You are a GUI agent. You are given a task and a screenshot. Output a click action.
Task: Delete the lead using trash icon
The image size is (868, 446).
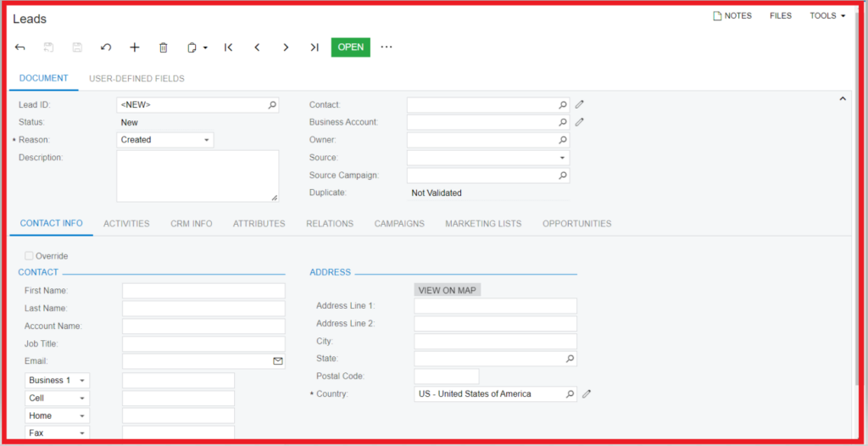pyautogui.click(x=164, y=47)
